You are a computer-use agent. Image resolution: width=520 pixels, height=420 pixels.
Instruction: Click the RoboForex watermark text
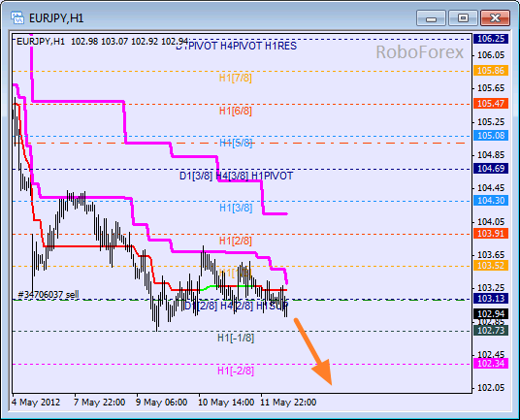click(419, 52)
